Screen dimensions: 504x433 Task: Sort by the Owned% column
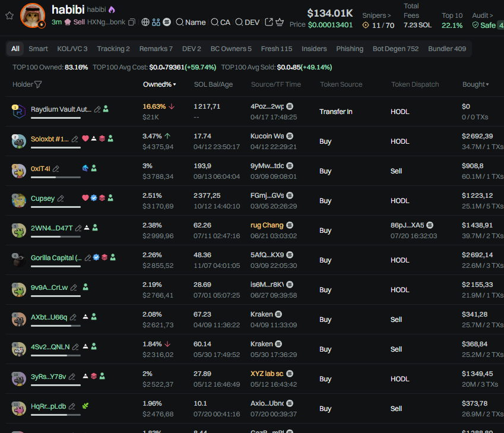click(160, 84)
